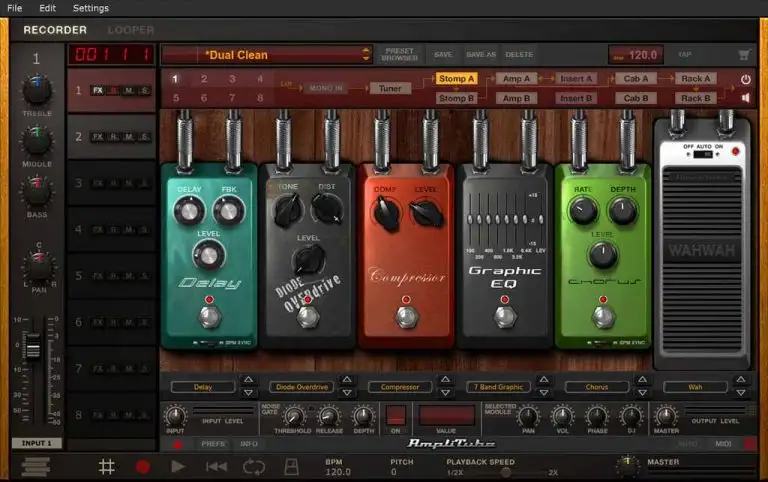The image size is (768, 482).
Task: Open the Preset Browser
Action: 399,54
